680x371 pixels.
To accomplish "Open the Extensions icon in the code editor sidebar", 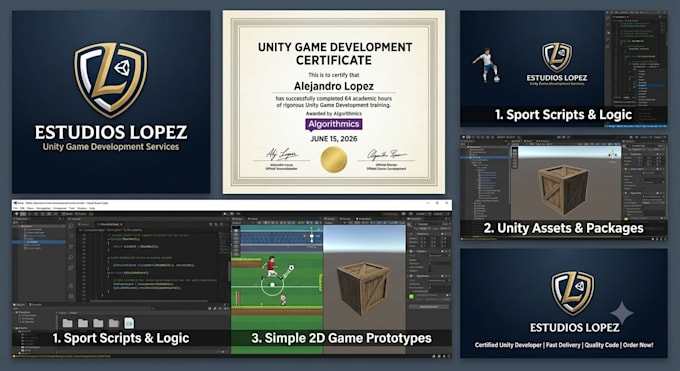I will 71,268.
